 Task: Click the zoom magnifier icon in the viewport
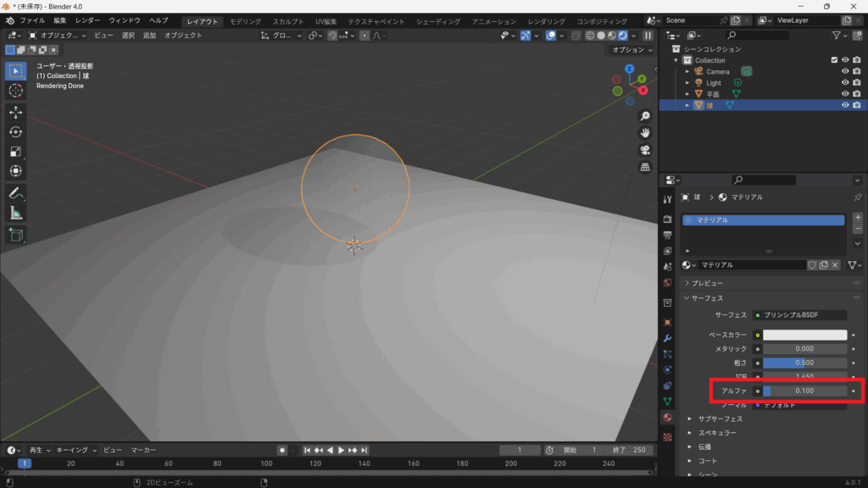644,115
